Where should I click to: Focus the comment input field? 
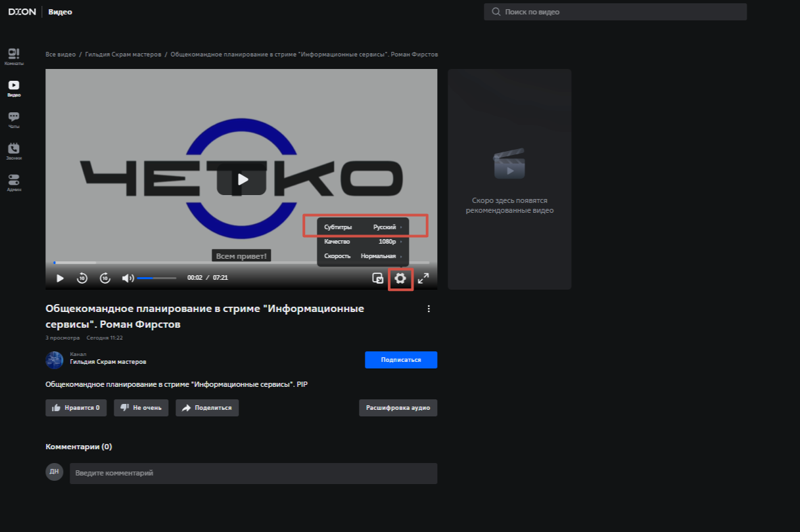[254, 474]
